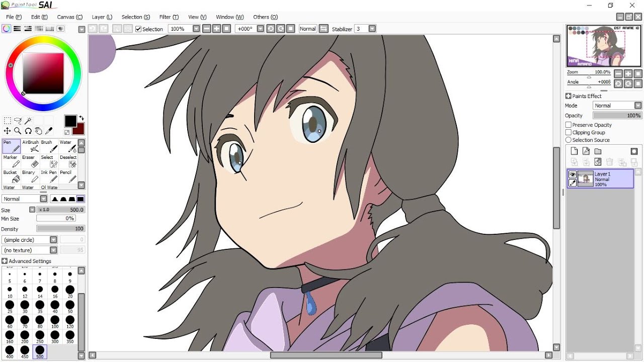Zoom out using toolbar minus button
This screenshot has width=644, height=362.
pyautogui.click(x=206, y=29)
